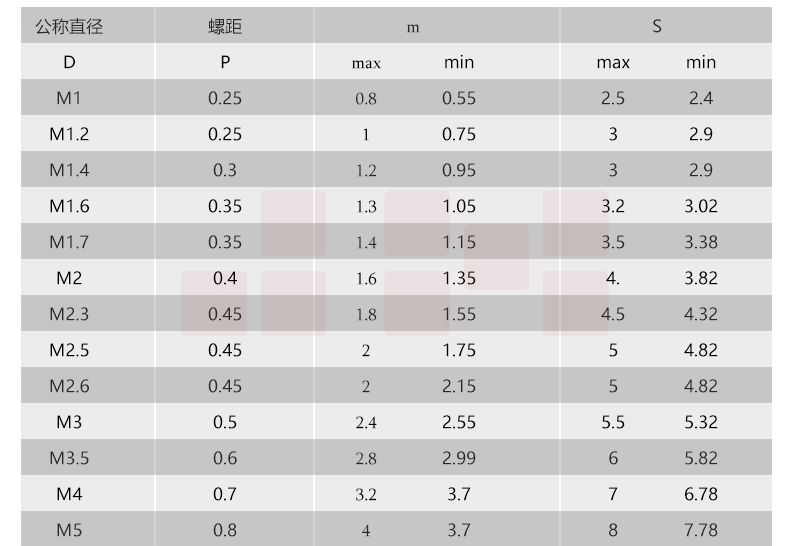Click the P sub-header cell
This screenshot has width=790, height=546.
point(225,62)
